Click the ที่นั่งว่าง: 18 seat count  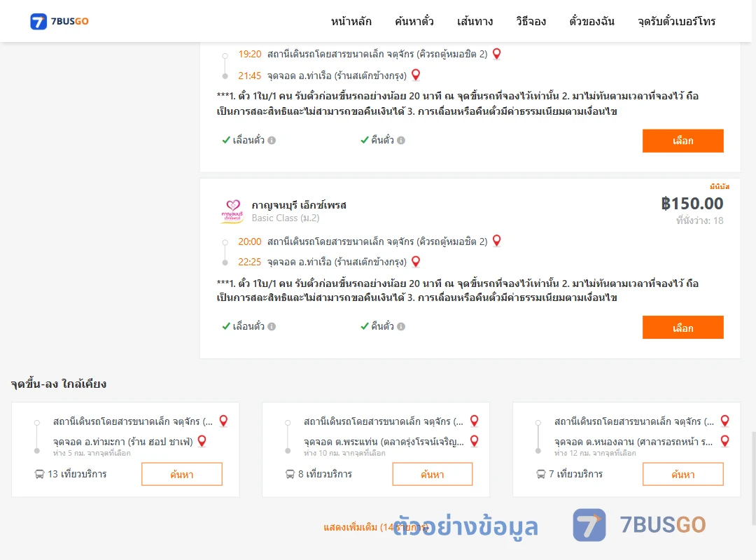pyautogui.click(x=699, y=220)
